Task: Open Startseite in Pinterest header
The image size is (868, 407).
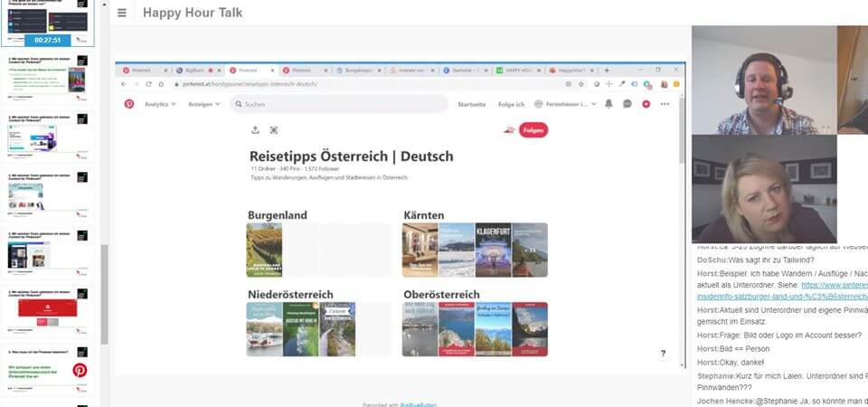Action: (472, 104)
